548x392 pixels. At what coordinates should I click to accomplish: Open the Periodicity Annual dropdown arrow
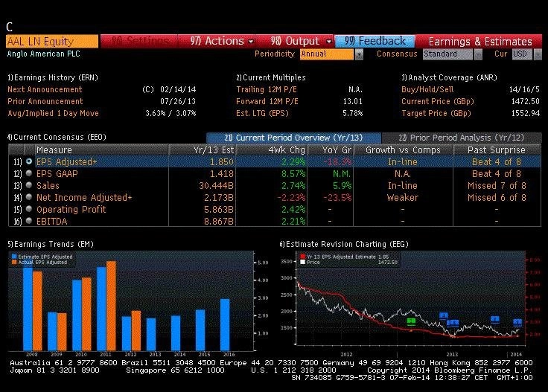(359, 54)
